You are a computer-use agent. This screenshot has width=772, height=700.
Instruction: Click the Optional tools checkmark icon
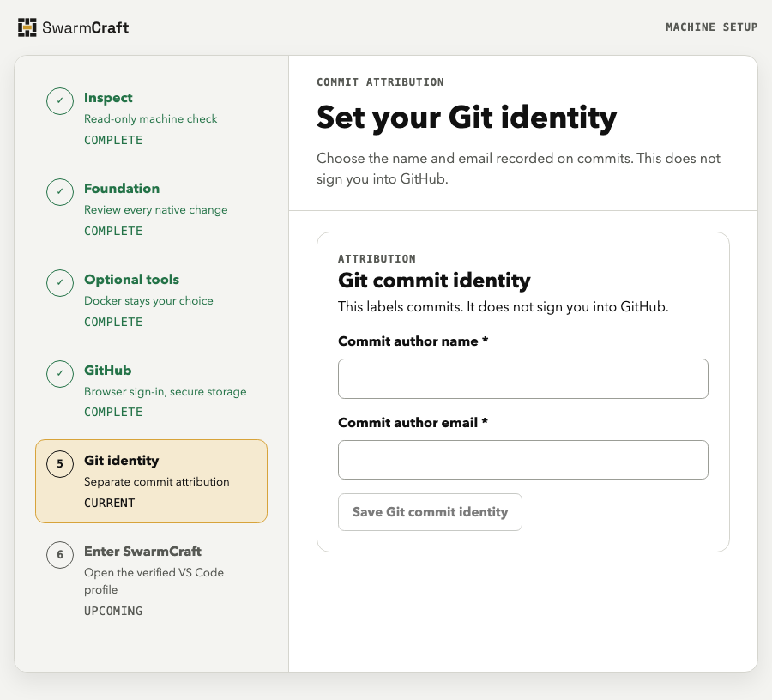tap(60, 283)
